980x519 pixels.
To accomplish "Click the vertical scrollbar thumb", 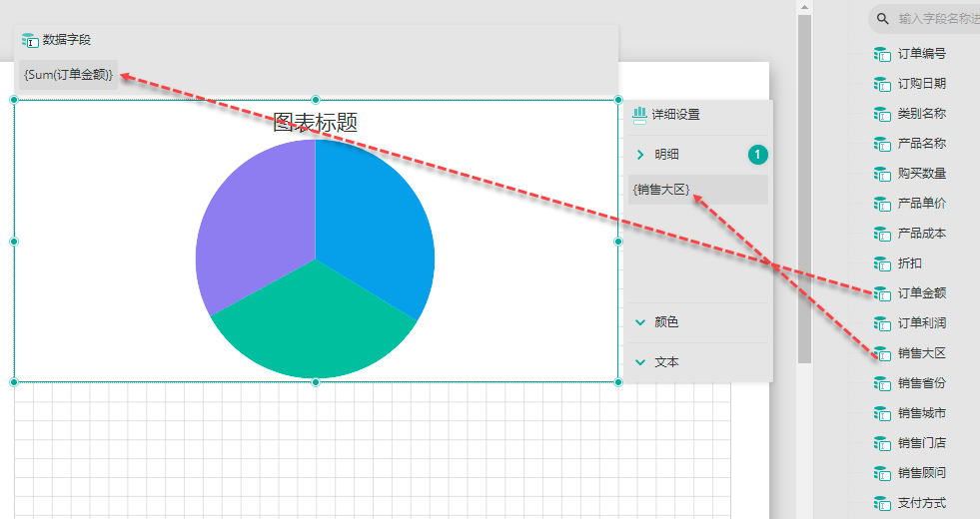I will coord(804,189).
